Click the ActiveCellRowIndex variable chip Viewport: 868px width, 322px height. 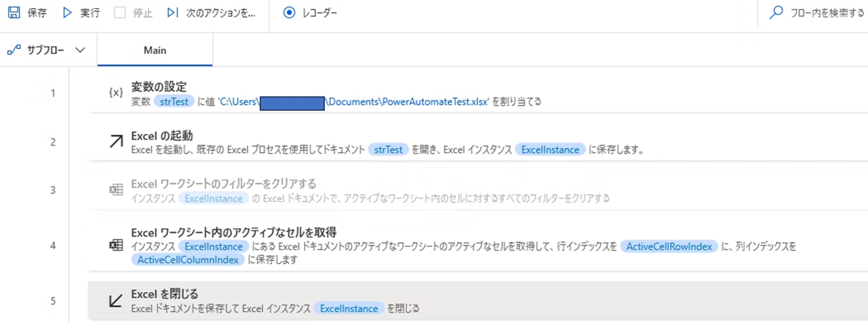click(x=669, y=246)
